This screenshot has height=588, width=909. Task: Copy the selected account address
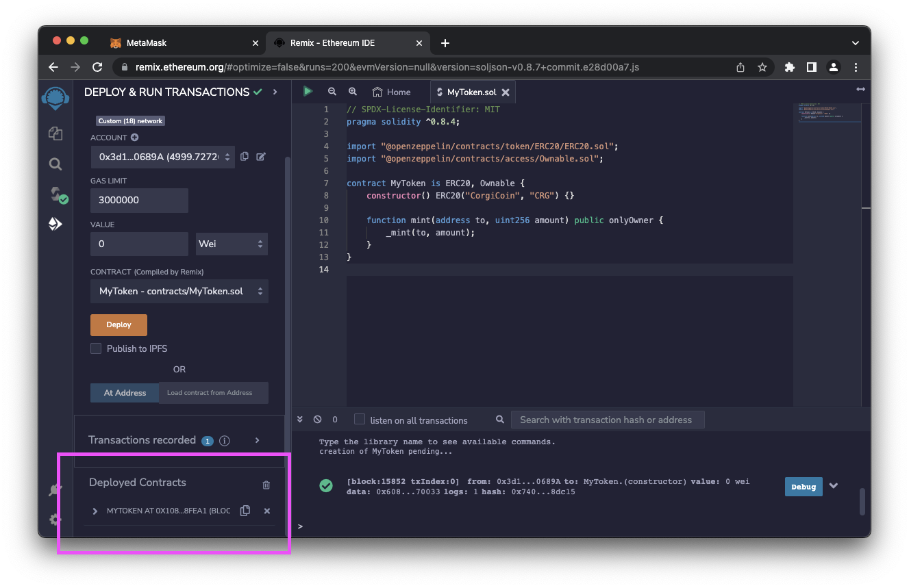[245, 157]
